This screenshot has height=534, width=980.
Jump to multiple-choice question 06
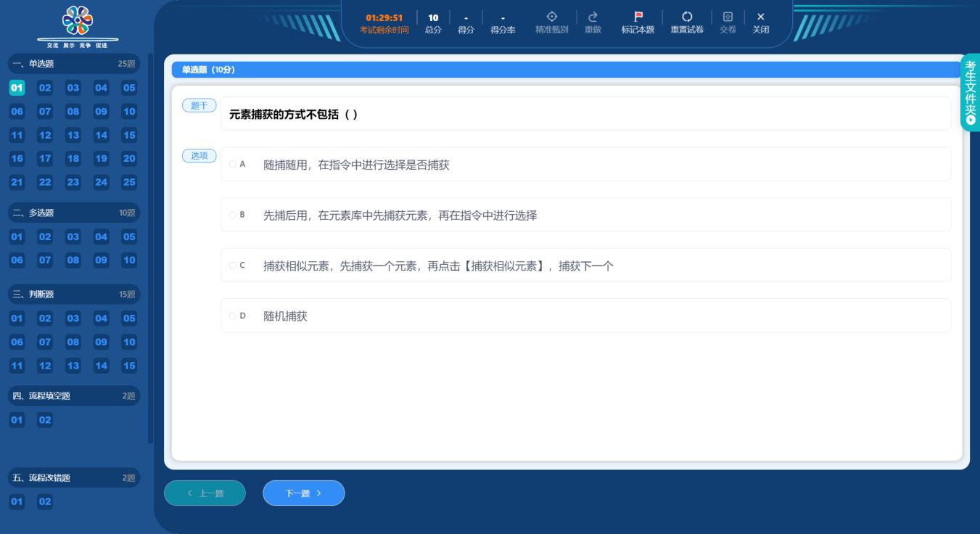coord(17,260)
